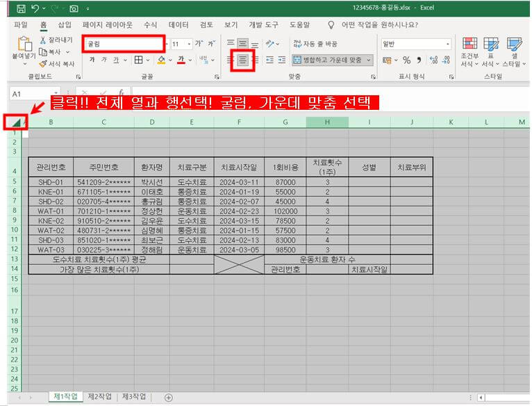
Task: Toggle bold formatting (가)
Action: pos(92,60)
